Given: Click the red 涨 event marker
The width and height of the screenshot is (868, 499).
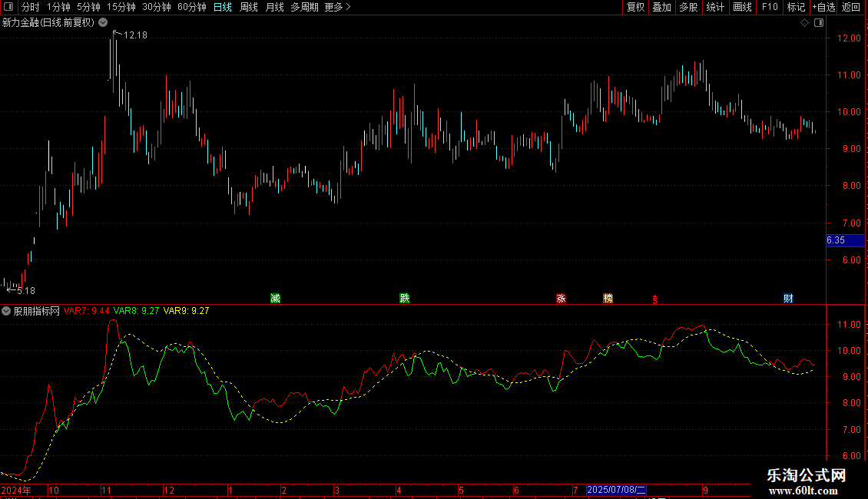Looking at the screenshot, I should pyautogui.click(x=561, y=298).
